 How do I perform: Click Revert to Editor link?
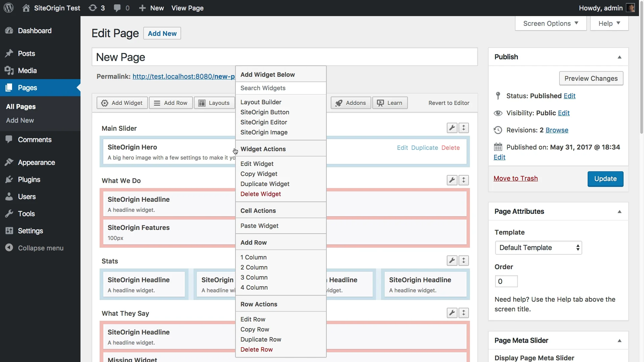[449, 103]
